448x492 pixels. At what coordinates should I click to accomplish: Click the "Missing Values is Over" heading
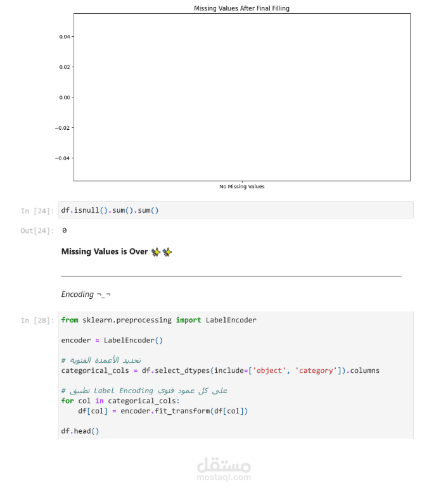coord(104,252)
